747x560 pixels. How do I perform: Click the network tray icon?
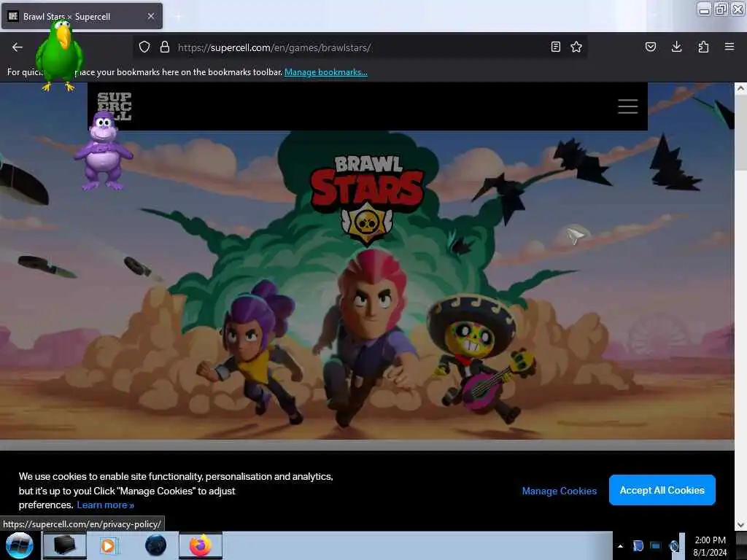656,546
